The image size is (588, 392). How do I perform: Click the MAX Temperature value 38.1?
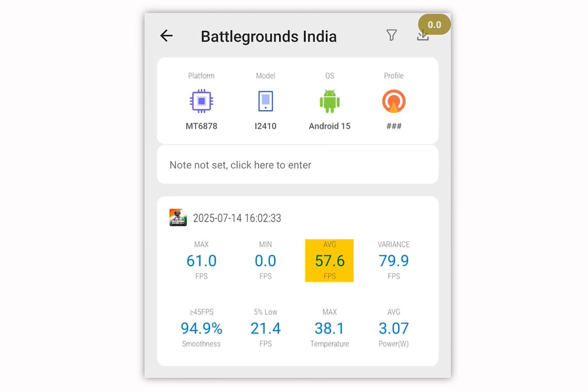coord(329,328)
